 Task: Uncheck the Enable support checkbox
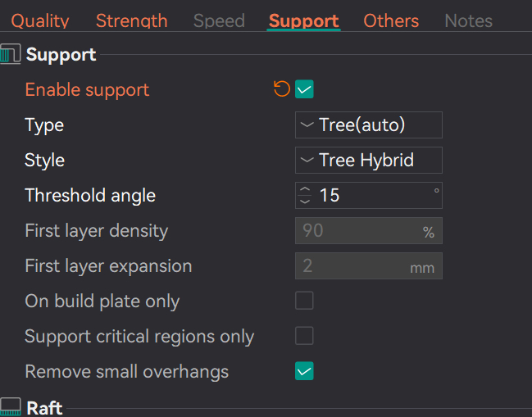304,89
